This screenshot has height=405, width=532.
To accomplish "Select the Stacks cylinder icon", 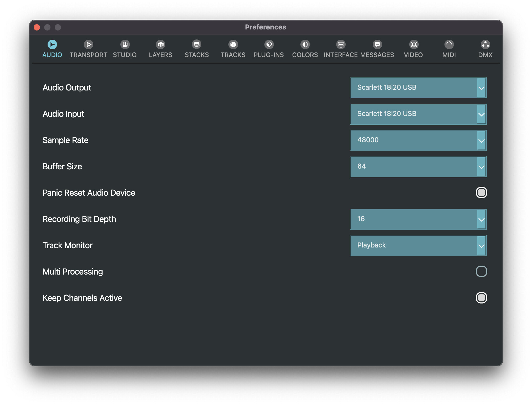I will point(197,44).
